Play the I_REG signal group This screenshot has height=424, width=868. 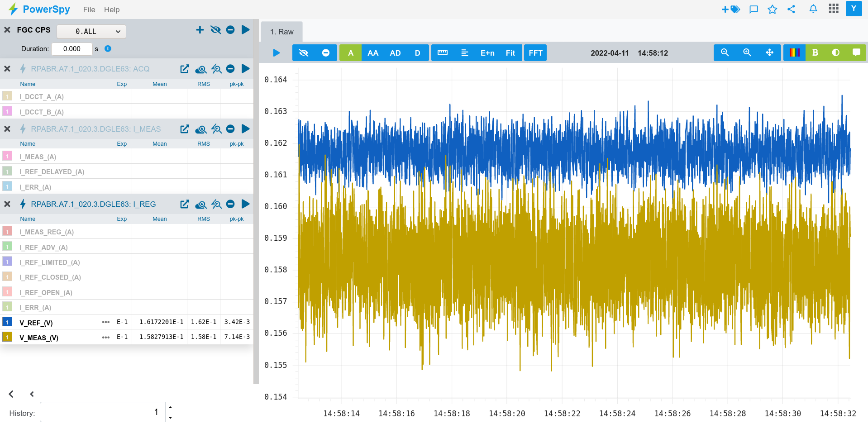(x=245, y=204)
